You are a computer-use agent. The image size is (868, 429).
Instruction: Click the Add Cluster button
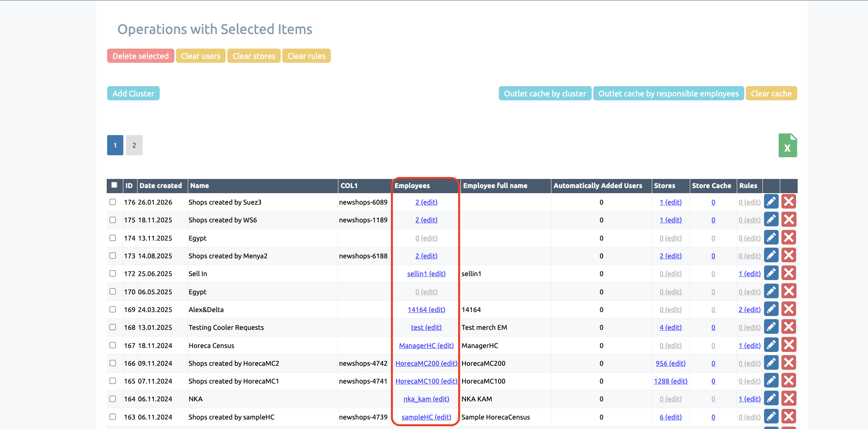(133, 94)
